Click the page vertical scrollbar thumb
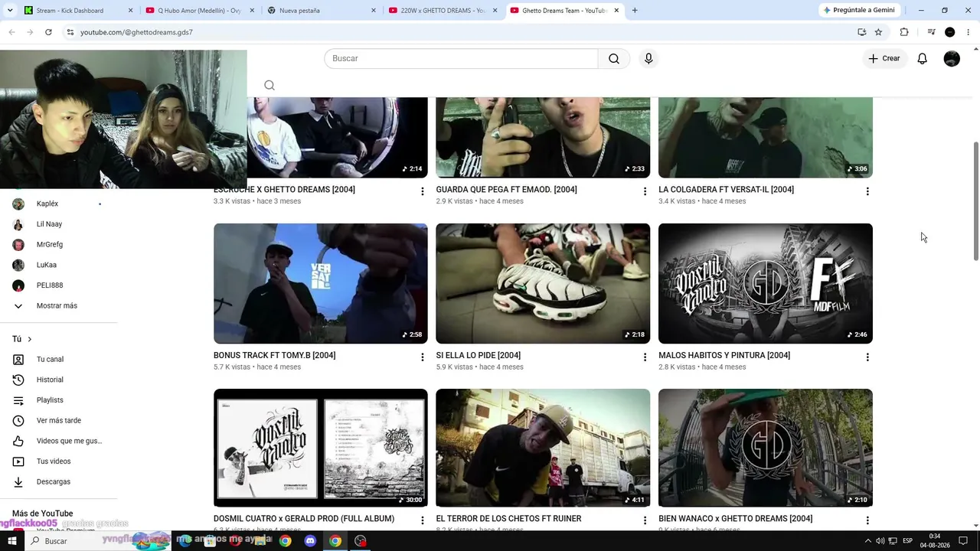The height and width of the screenshot is (551, 980). tap(975, 201)
